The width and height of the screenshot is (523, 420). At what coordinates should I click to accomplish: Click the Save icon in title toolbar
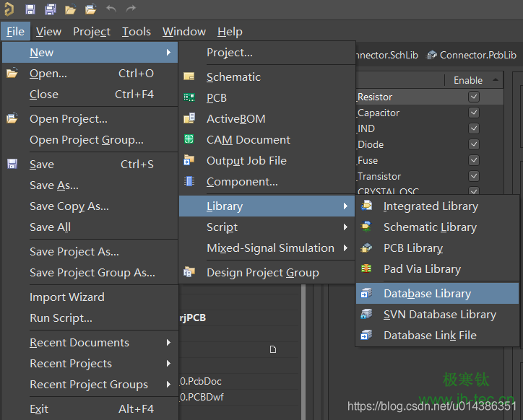pyautogui.click(x=30, y=9)
